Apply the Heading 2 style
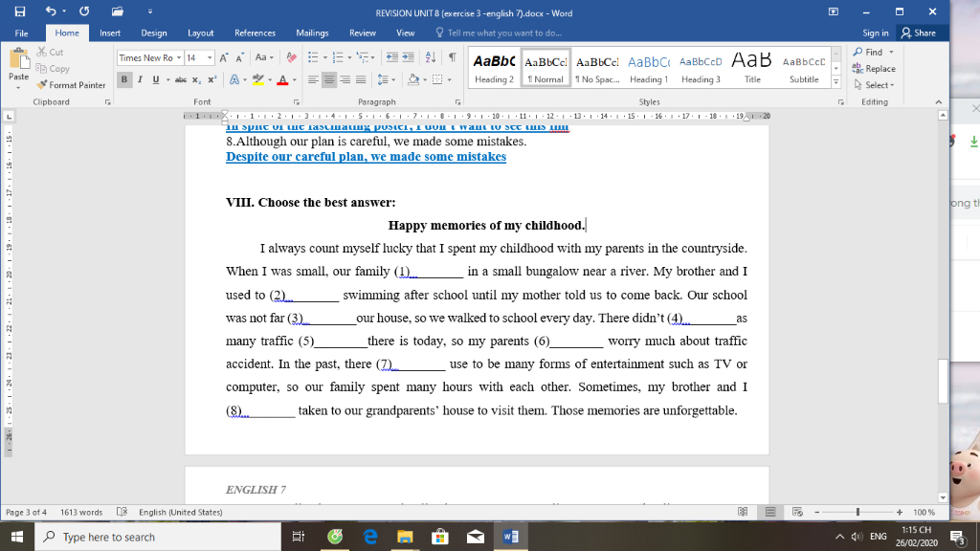The height and width of the screenshot is (551, 980). coord(494,68)
